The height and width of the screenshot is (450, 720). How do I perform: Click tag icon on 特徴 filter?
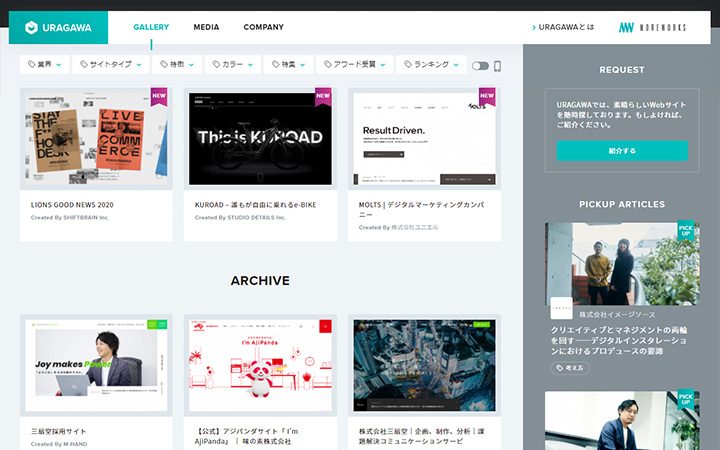[x=164, y=64]
